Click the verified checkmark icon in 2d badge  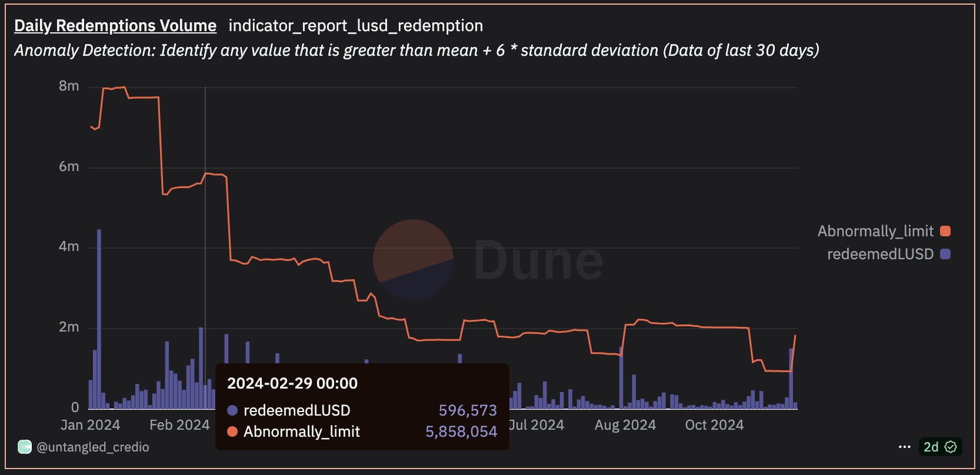951,447
